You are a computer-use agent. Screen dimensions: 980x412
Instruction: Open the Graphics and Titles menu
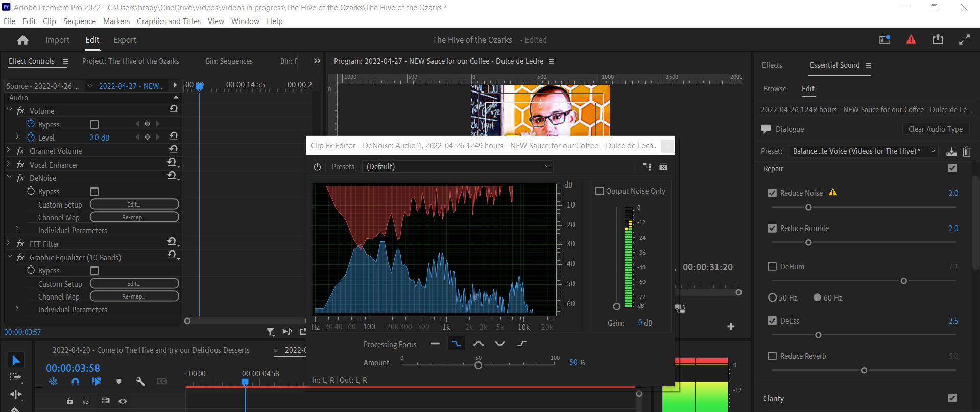click(169, 21)
